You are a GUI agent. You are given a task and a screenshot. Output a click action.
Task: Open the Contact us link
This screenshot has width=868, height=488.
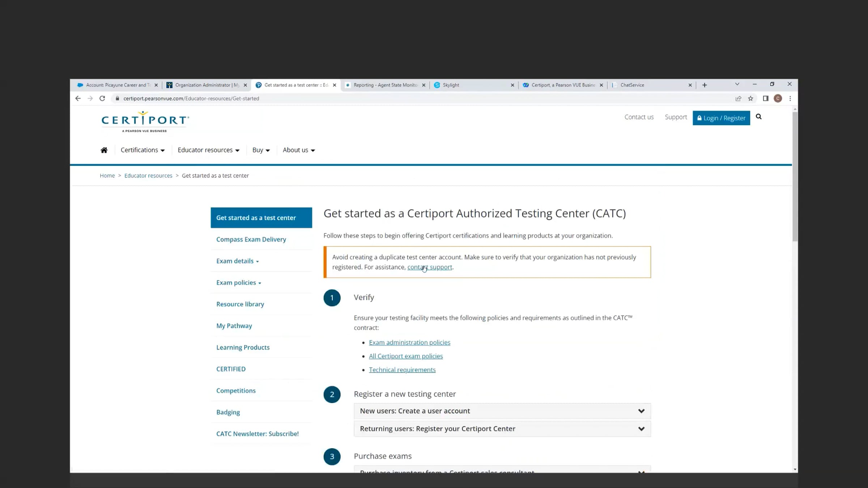pos(639,117)
